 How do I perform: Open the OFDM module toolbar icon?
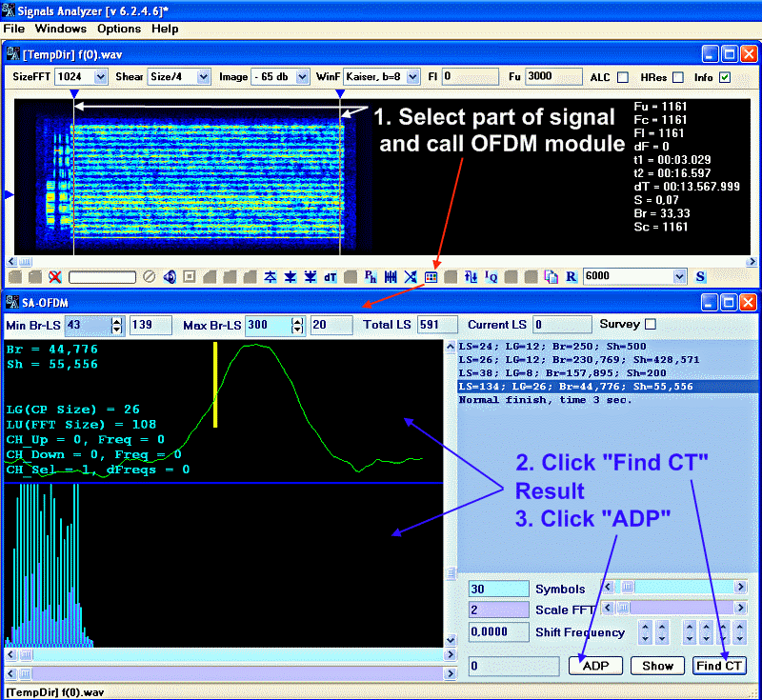tap(431, 276)
